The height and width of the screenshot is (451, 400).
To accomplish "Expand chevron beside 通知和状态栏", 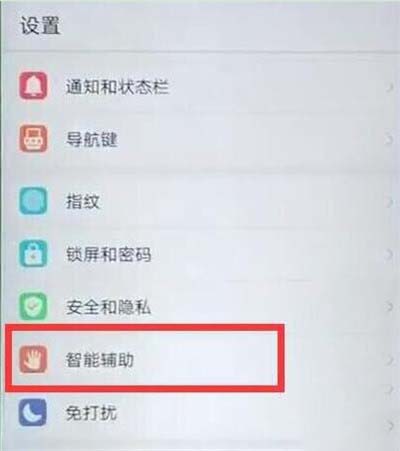I will 389,87.
